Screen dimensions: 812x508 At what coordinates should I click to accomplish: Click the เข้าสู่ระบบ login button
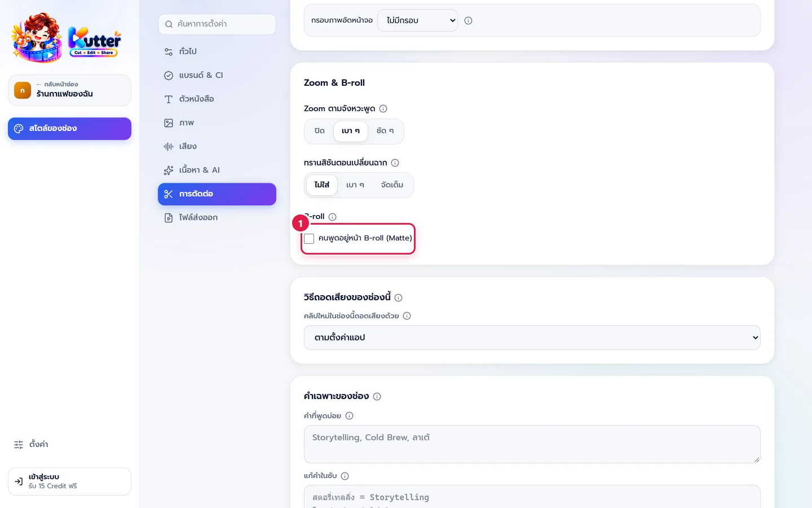tap(69, 481)
